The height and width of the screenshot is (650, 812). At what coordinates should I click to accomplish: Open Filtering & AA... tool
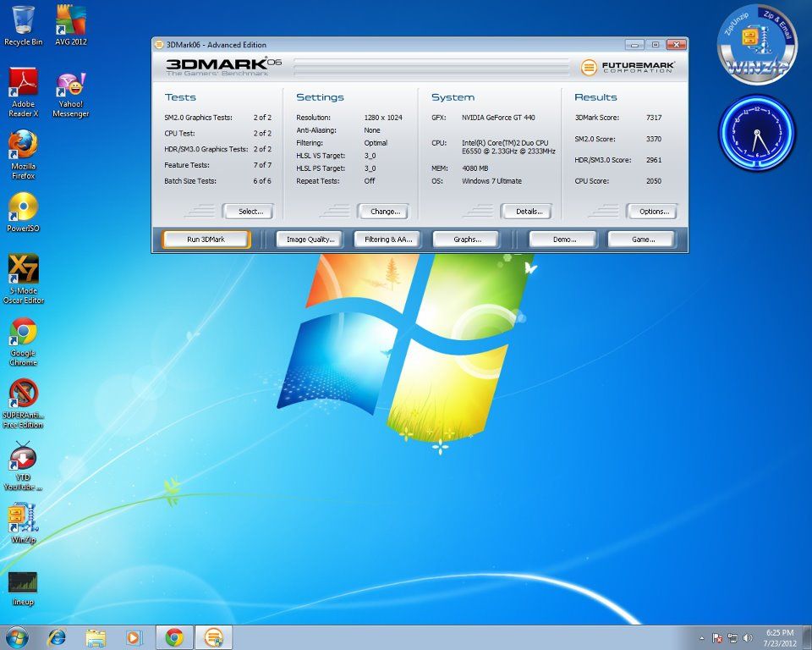[388, 240]
